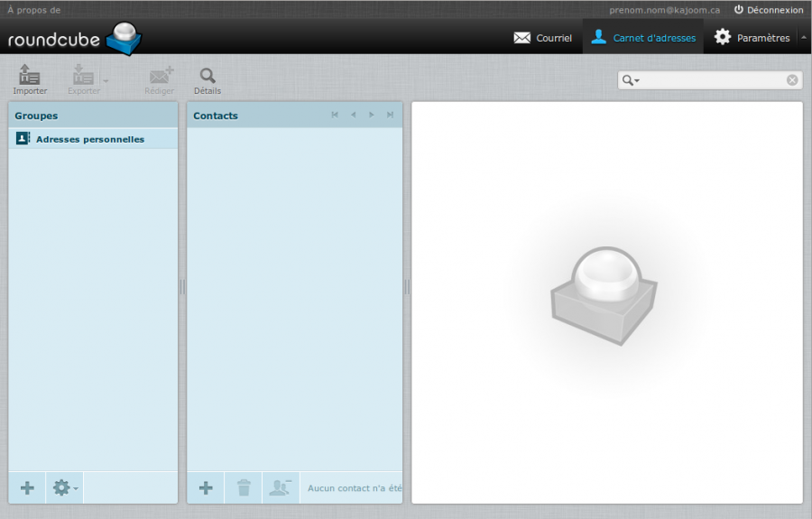The height and width of the screenshot is (519, 812).
Task: Select the Adresses personnelles address book
Action: 89,139
